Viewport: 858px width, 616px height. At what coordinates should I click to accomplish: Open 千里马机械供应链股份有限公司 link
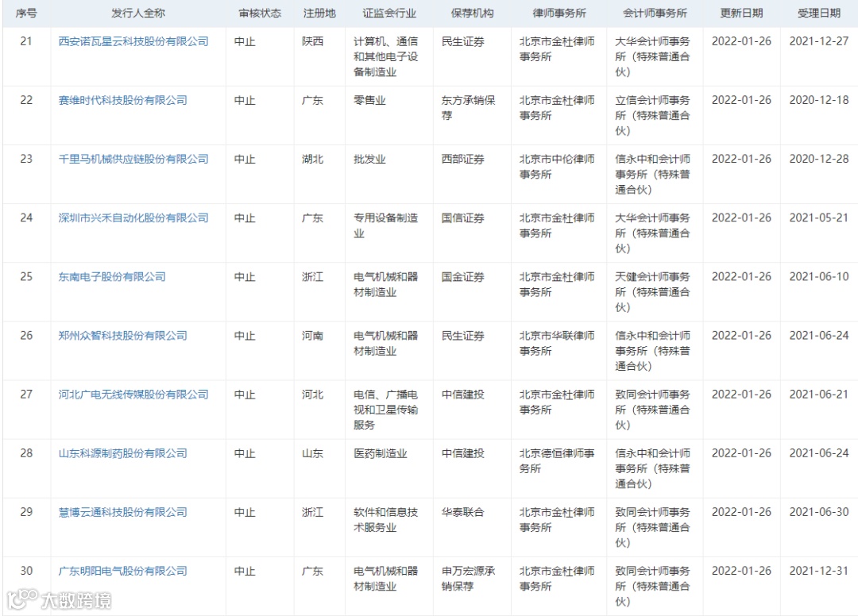pyautogui.click(x=133, y=159)
